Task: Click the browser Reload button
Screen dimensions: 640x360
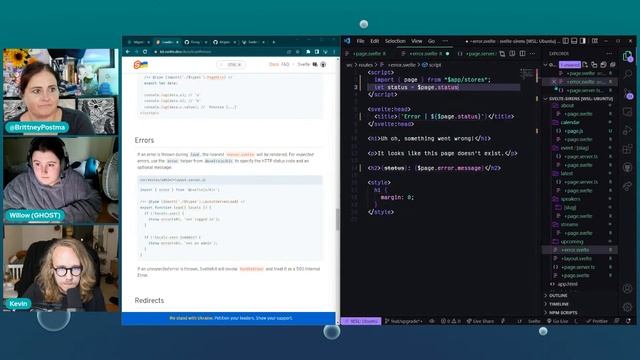Action: click(145, 52)
